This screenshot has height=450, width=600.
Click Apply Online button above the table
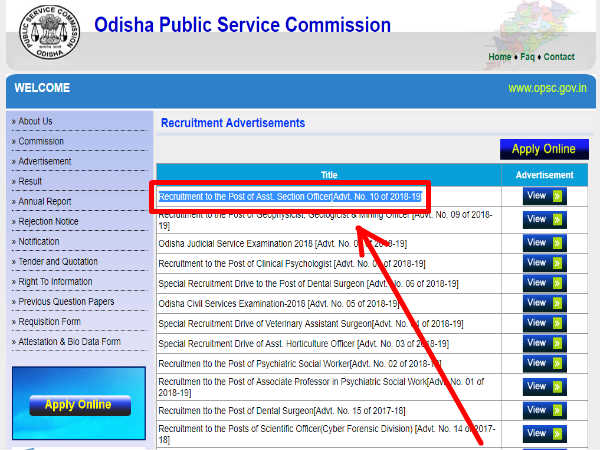click(x=544, y=149)
